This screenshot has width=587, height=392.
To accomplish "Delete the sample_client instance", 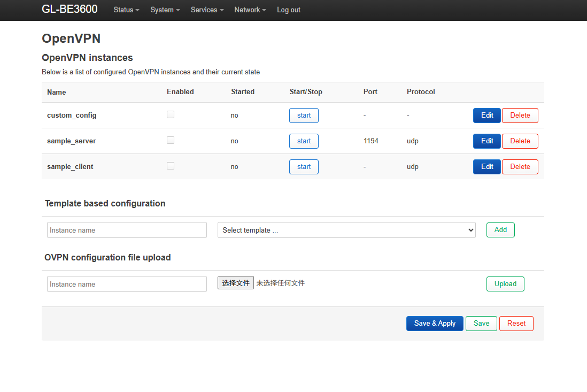I will click(x=520, y=167).
